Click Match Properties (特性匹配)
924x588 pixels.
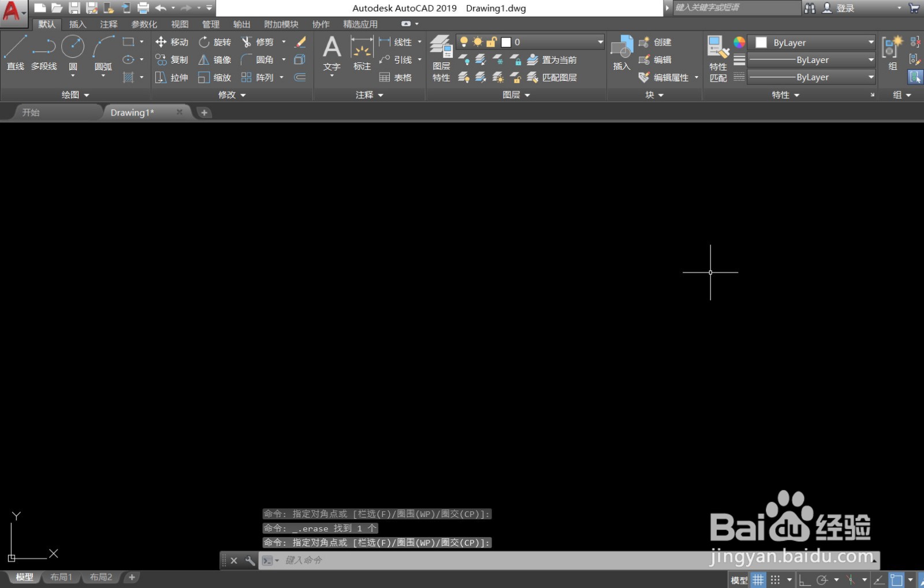click(718, 58)
